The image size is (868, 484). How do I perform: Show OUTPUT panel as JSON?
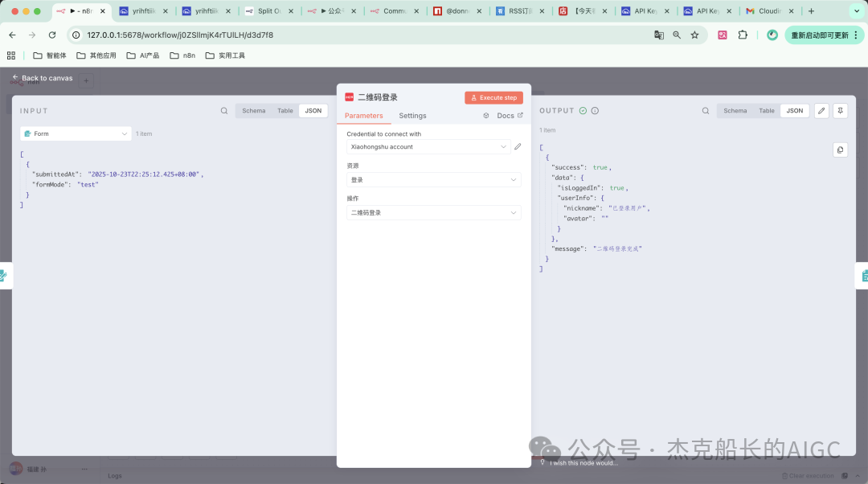point(795,111)
